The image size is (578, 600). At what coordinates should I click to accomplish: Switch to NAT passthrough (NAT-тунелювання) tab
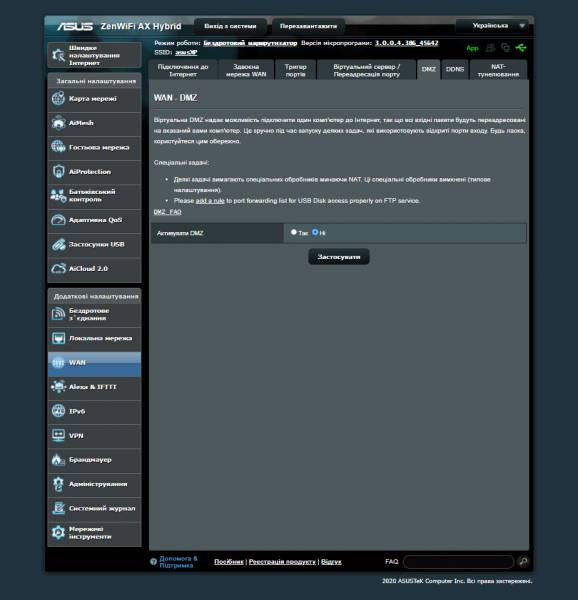coord(498,70)
